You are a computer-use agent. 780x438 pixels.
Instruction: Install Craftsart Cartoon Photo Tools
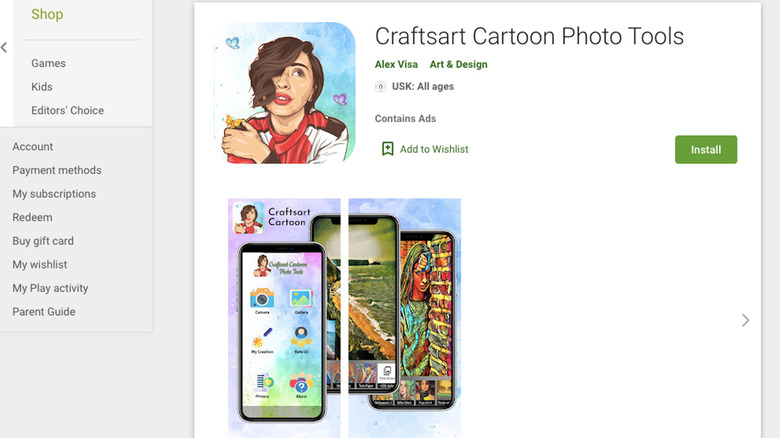[x=706, y=149]
